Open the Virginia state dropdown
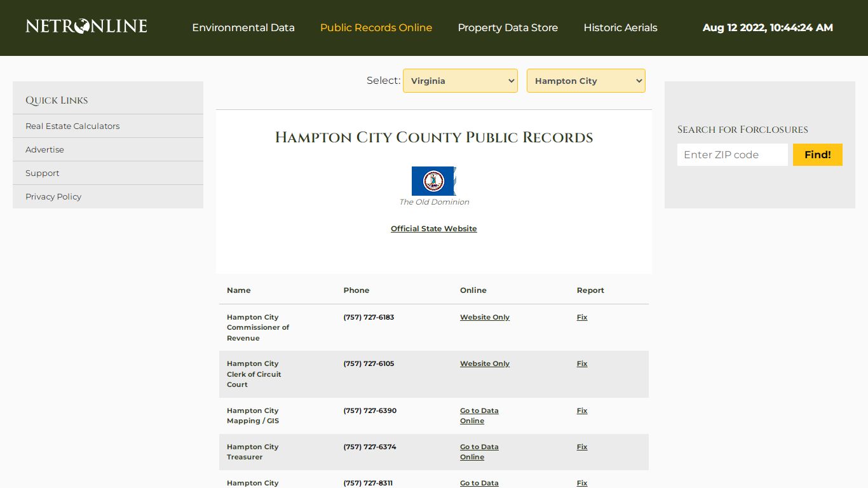Viewport: 868px width, 488px height. pyautogui.click(x=460, y=81)
